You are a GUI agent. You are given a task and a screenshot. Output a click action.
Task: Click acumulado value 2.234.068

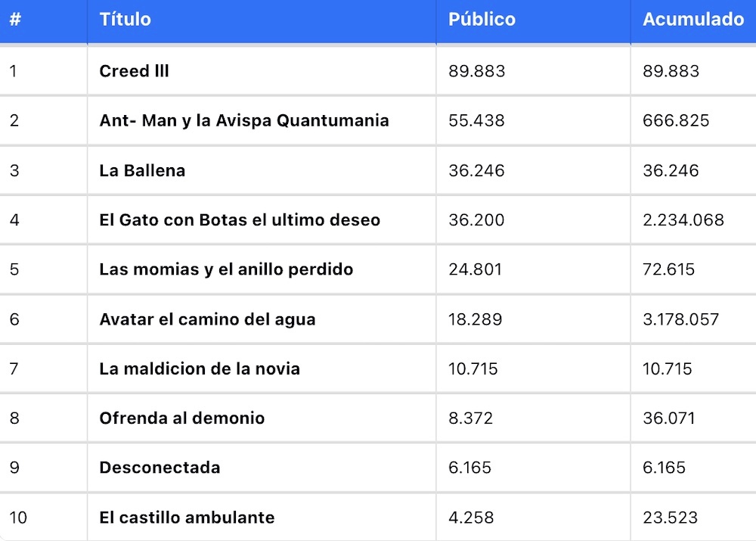[683, 220]
